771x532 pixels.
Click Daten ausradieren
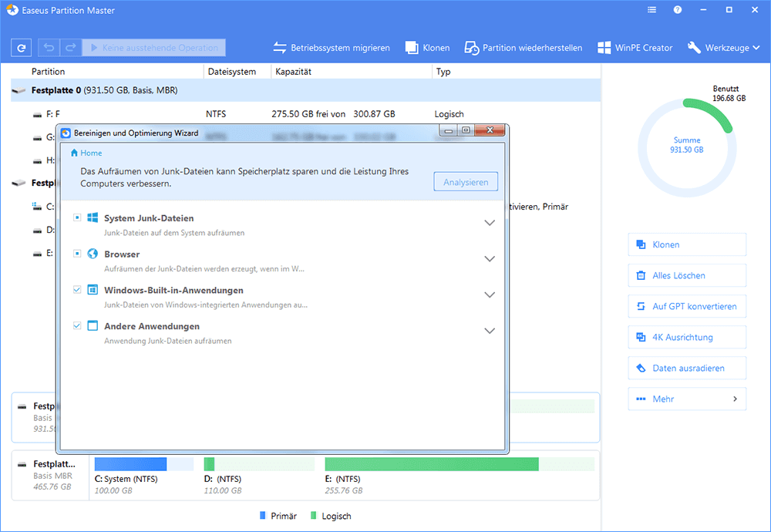pyautogui.click(x=687, y=369)
